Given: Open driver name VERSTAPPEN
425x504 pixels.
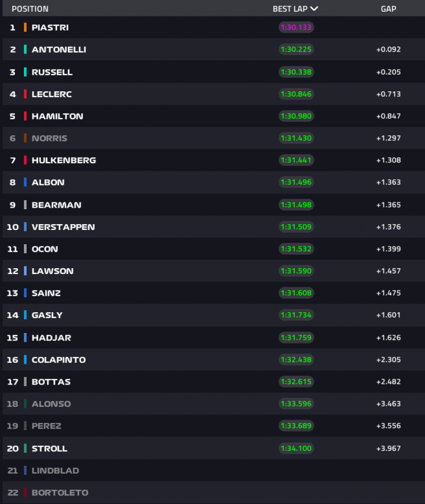Looking at the screenshot, I should click(x=63, y=227).
